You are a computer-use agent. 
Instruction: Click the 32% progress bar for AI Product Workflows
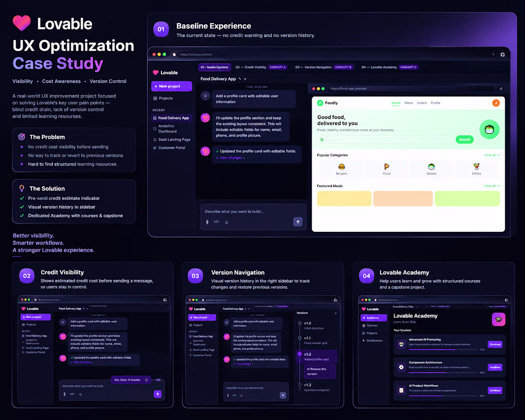pos(442,396)
